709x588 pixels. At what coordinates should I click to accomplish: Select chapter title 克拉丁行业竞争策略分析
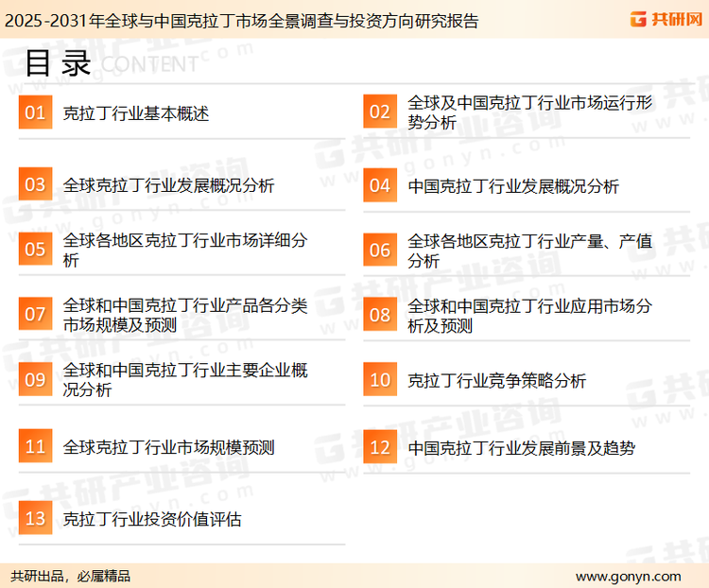click(497, 381)
